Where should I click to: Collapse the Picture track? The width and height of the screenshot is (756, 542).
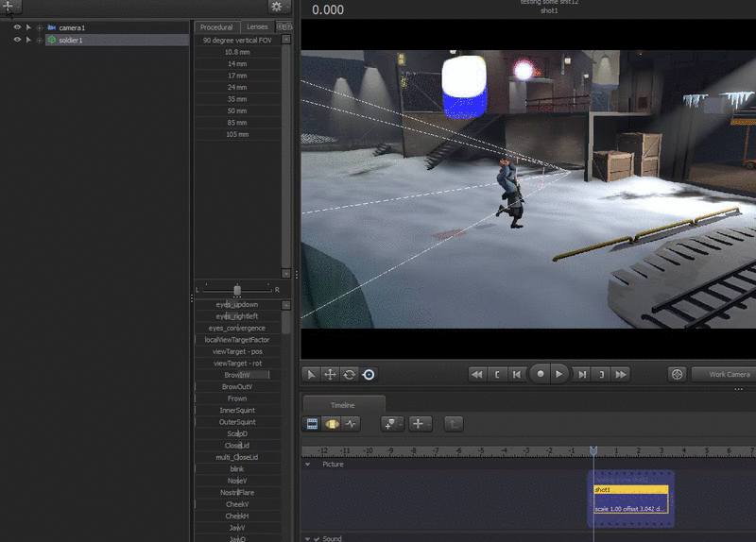[307, 465]
